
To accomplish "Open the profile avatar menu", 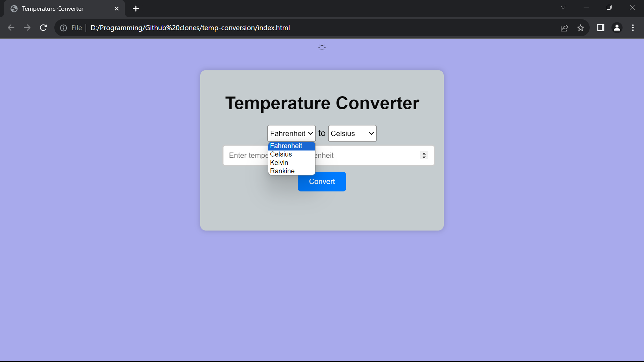I will [x=616, y=28].
